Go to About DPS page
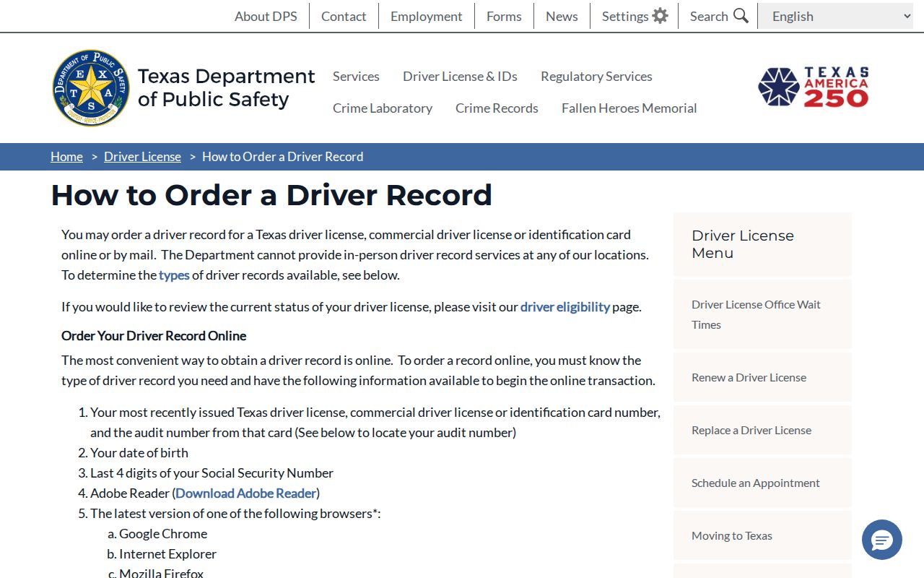Screen dimensions: 924x578 pyautogui.click(x=266, y=16)
